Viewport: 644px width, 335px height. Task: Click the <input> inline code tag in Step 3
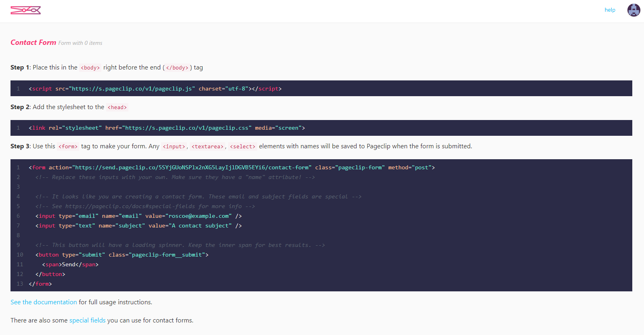click(x=174, y=147)
